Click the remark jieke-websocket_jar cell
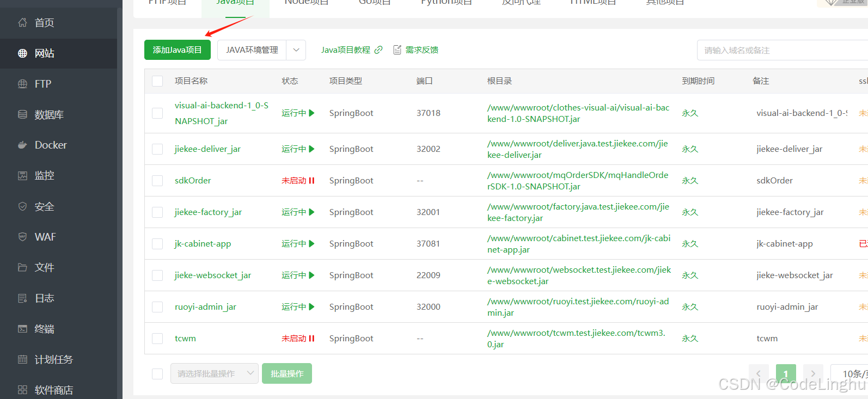 (794, 275)
